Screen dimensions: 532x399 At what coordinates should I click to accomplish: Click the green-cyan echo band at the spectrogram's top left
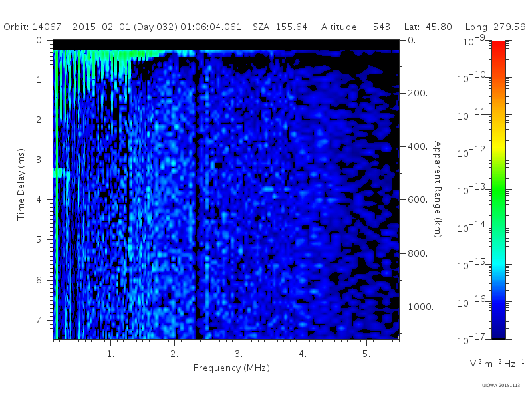pos(108,55)
